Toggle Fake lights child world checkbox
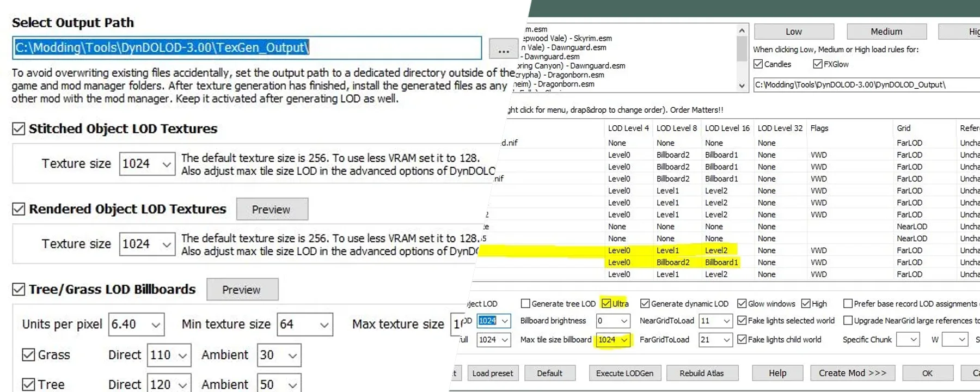980x392 pixels. click(742, 339)
